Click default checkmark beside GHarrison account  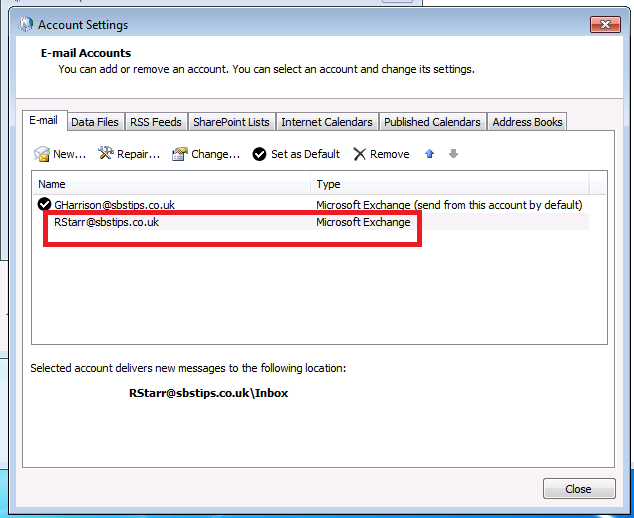click(45, 204)
